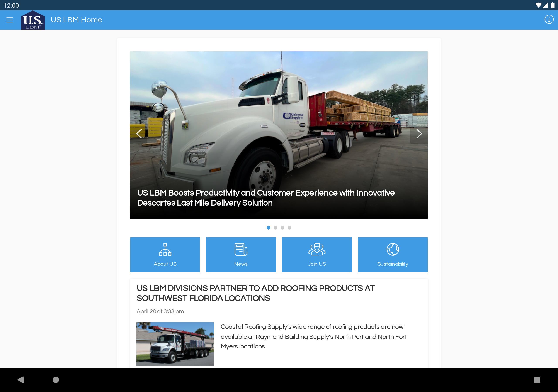The width and height of the screenshot is (558, 392).
Task: Select the second carousel dot indicator
Action: point(275,228)
